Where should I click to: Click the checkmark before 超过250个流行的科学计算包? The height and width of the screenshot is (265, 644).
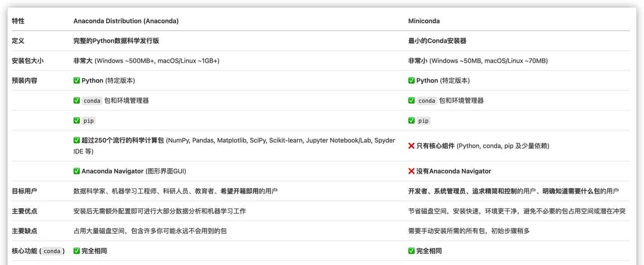(x=76, y=140)
